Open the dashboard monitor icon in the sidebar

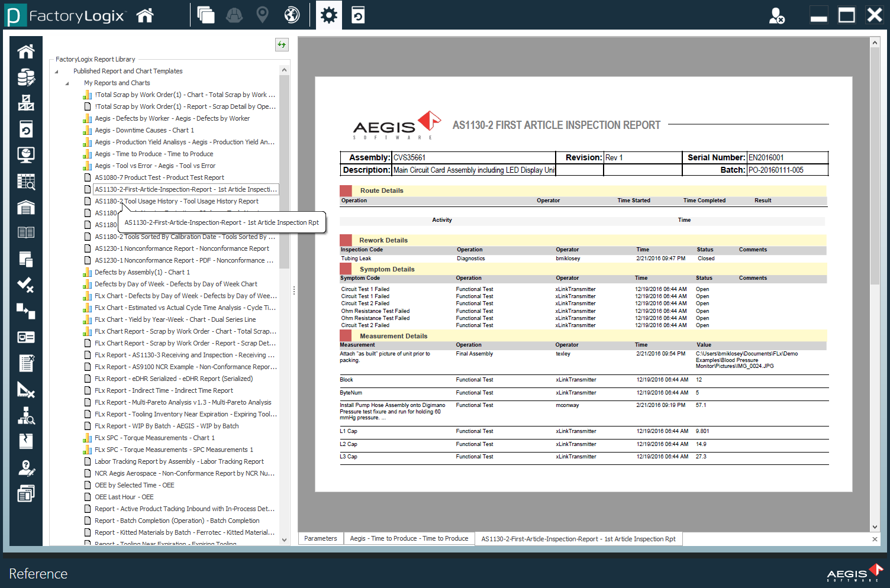tap(25, 154)
